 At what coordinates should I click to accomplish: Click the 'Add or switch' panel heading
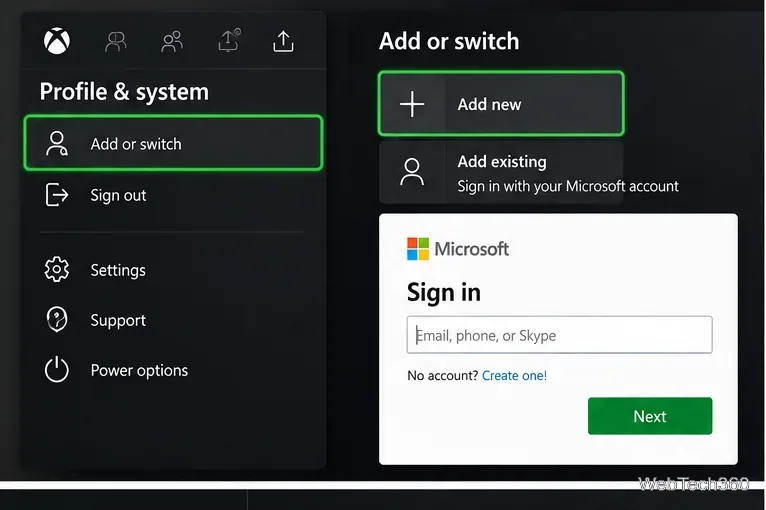(449, 41)
